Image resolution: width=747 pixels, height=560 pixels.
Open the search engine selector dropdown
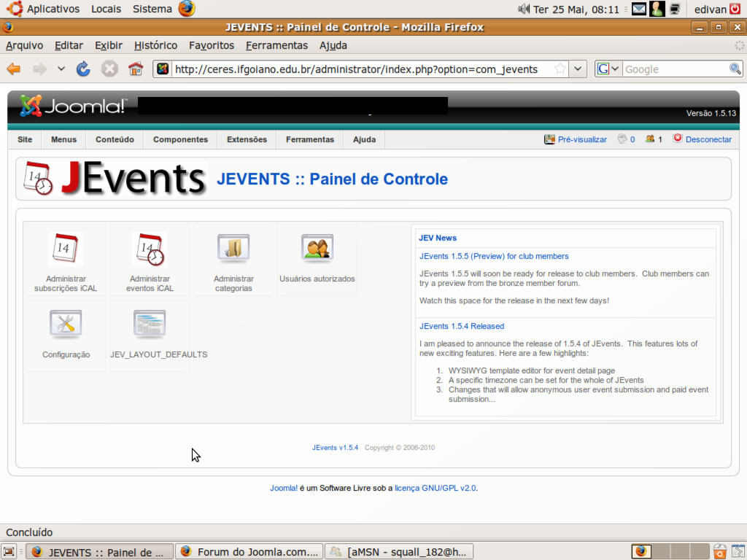(x=608, y=69)
